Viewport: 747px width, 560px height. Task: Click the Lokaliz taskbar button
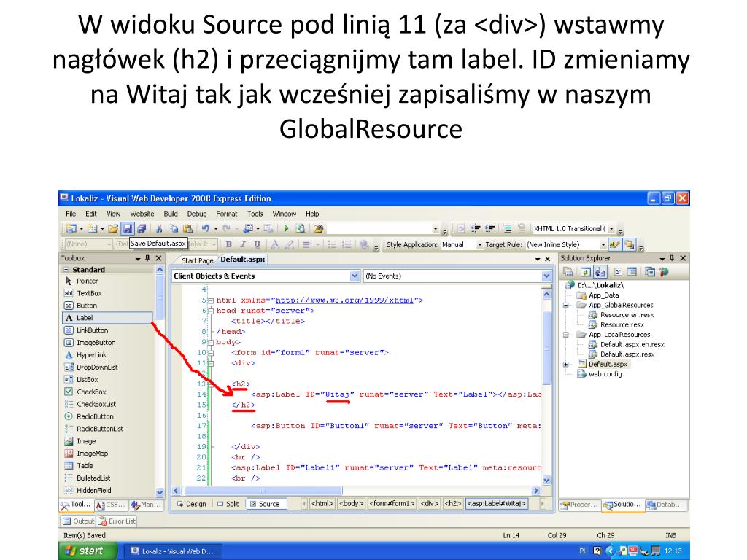click(171, 551)
